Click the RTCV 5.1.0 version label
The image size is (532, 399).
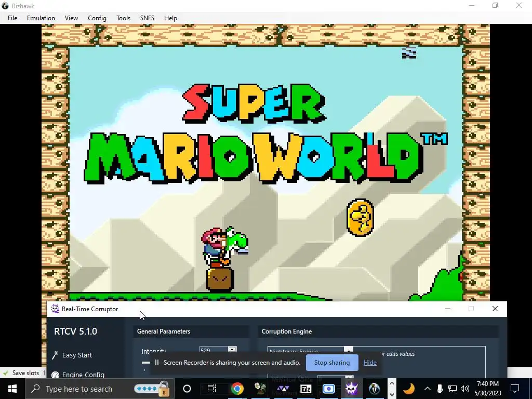[x=75, y=331]
